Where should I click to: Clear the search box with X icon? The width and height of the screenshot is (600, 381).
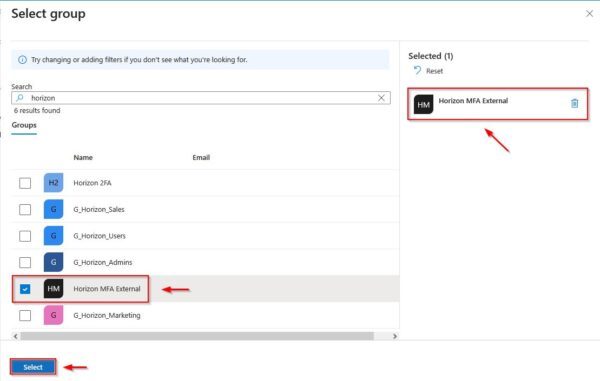pos(381,98)
